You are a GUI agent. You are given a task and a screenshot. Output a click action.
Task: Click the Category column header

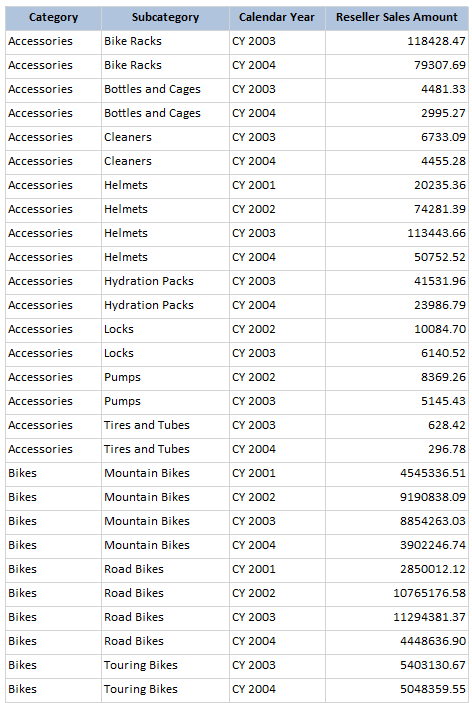pyautogui.click(x=53, y=18)
